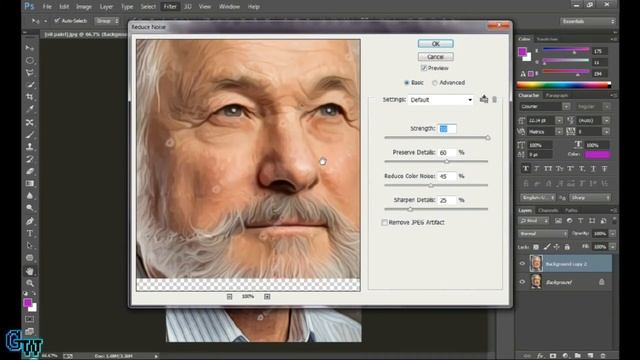Viewport: 640px width, 360px height.
Task: Toggle All Caps in Character panel
Action: pyautogui.click(x=547, y=168)
